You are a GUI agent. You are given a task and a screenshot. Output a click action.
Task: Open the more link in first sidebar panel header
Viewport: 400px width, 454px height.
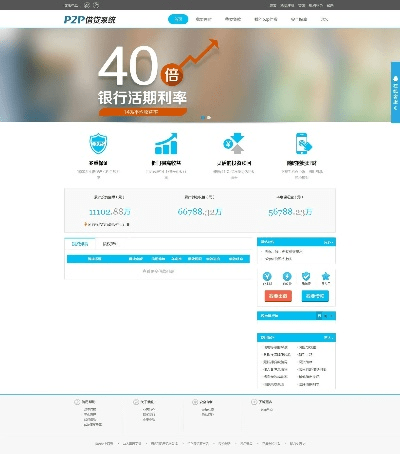(x=328, y=242)
